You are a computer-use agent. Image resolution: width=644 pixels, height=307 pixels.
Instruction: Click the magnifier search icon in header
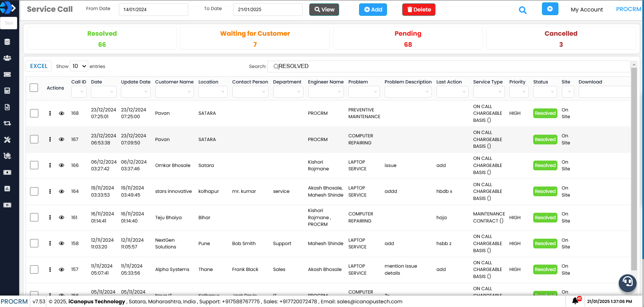(522, 10)
